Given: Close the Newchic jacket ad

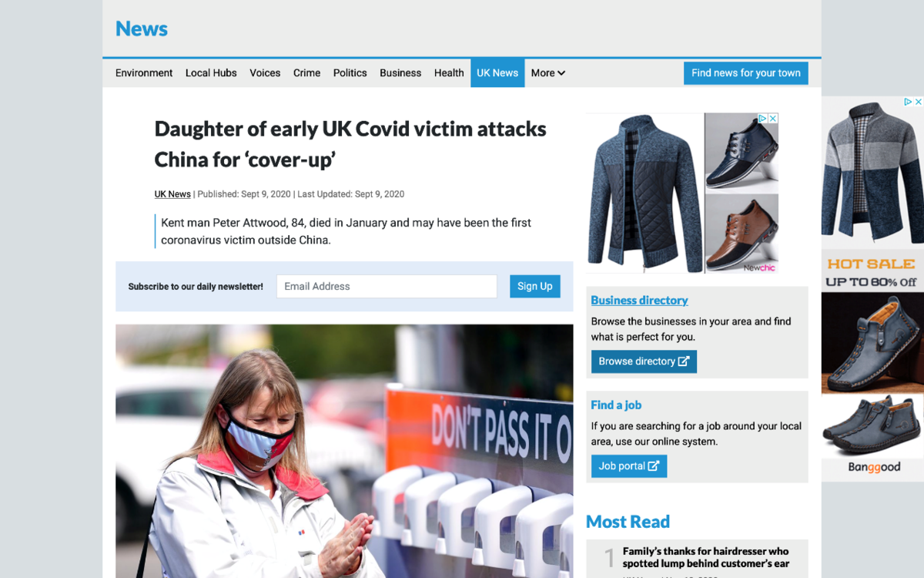Looking at the screenshot, I should click(773, 119).
